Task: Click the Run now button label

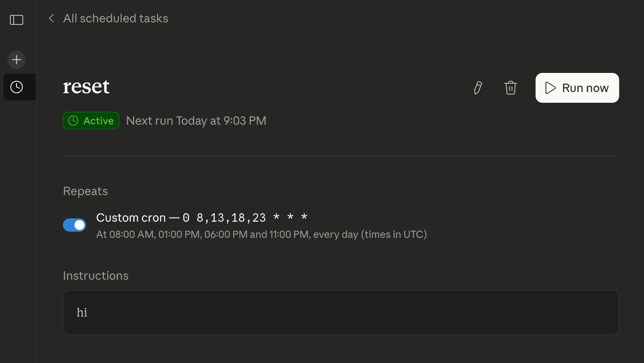Action: coord(585,88)
